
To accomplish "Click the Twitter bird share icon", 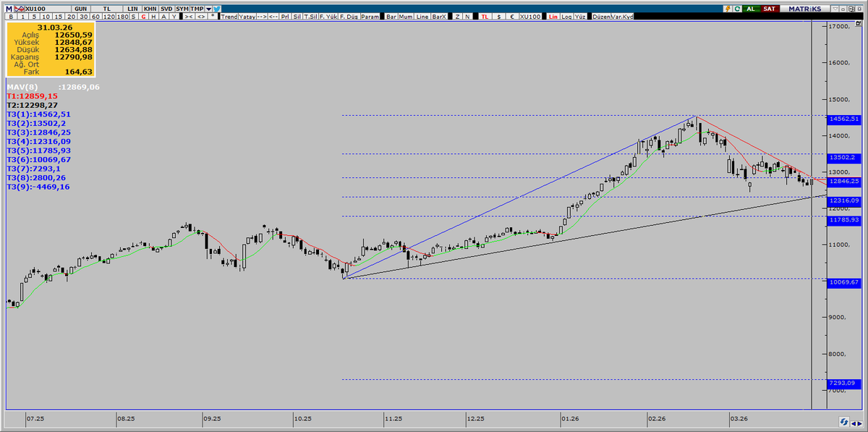I will click(x=217, y=9).
